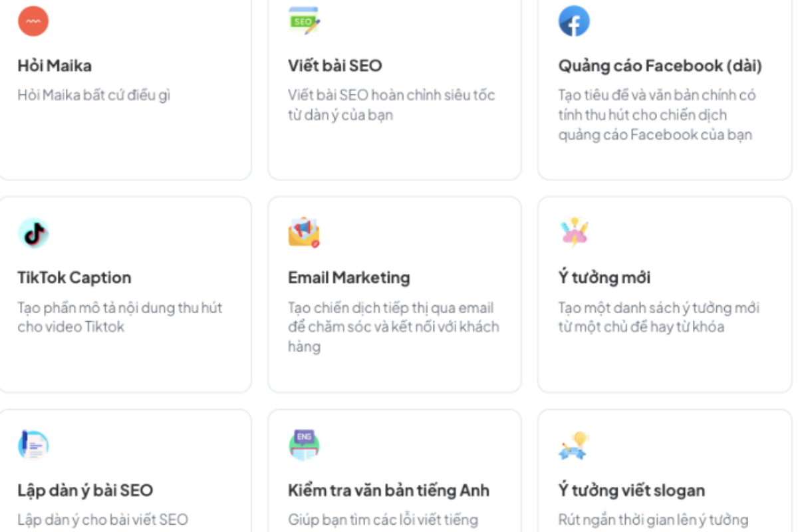Open the Ý tưởng viết slogan title

click(x=631, y=491)
